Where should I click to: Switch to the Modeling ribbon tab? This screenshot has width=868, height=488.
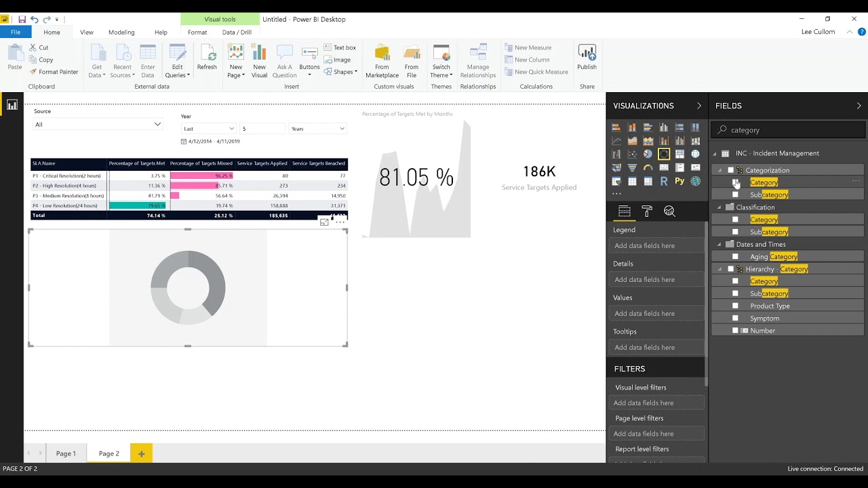click(121, 32)
